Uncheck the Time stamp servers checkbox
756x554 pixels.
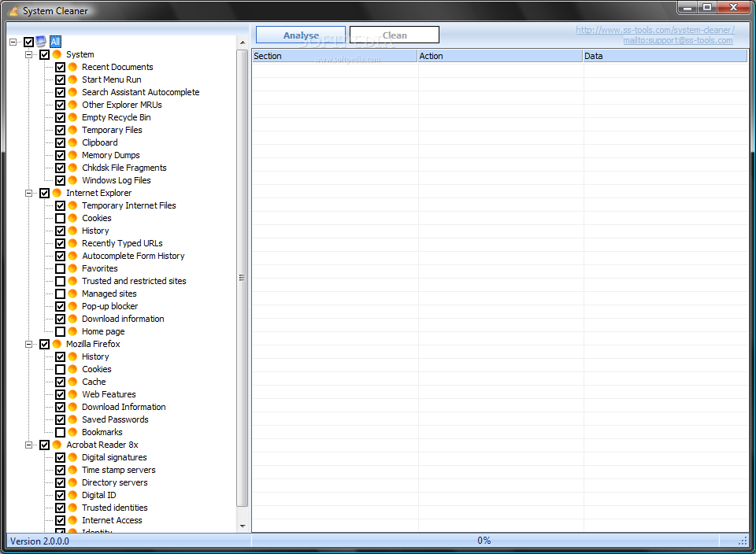click(x=61, y=470)
